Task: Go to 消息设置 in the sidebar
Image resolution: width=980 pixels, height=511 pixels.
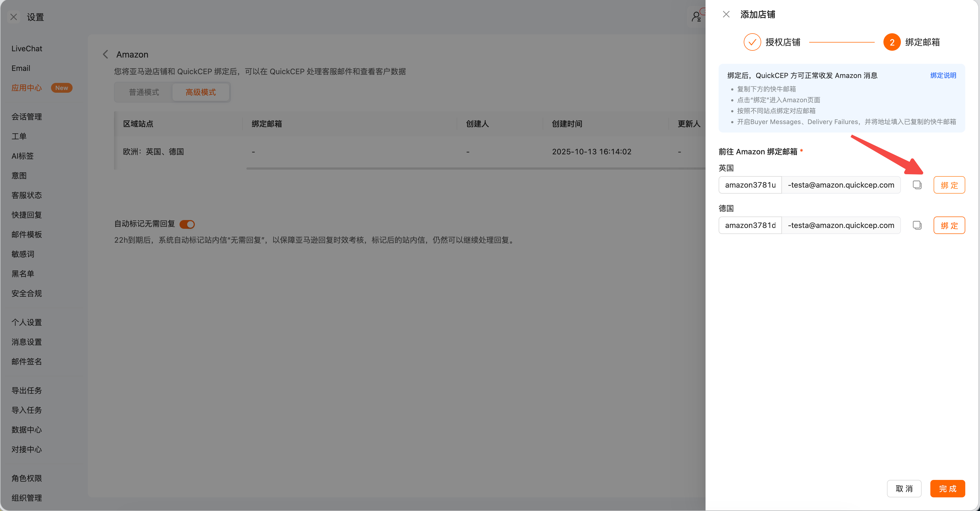Action: point(27,342)
